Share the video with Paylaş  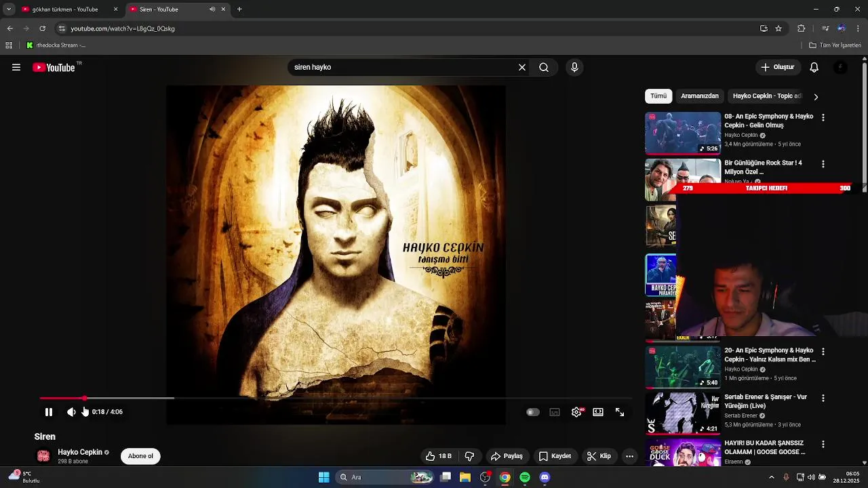coord(507,456)
